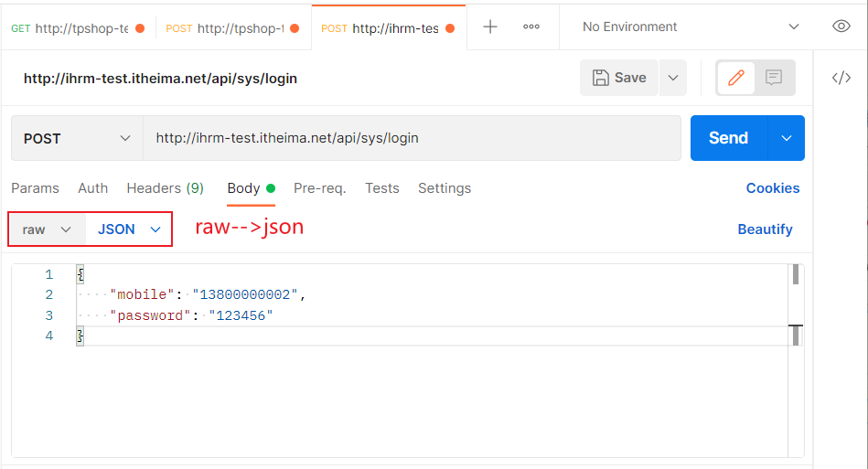Open the three-dots tab options menu
The width and height of the screenshot is (868, 469).
(531, 27)
